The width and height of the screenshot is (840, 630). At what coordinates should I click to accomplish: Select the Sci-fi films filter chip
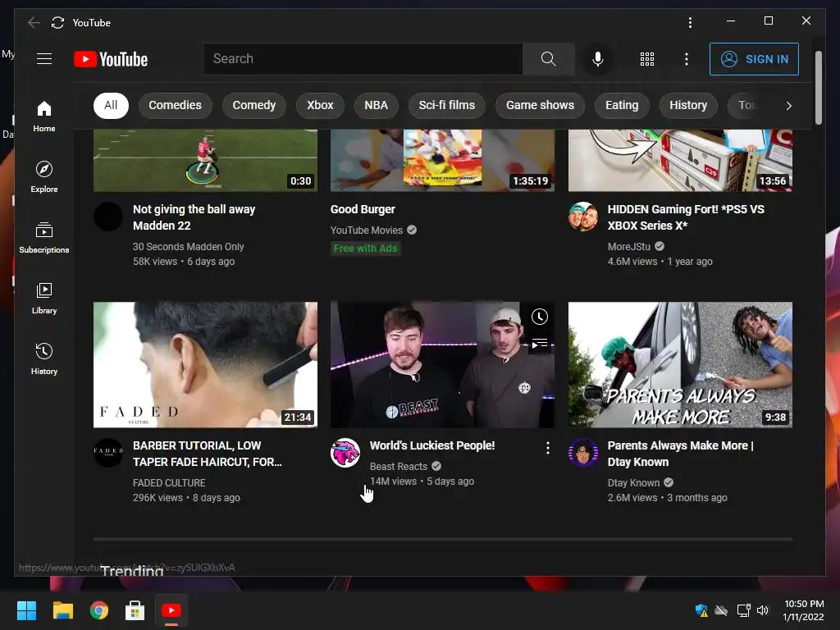[447, 106]
